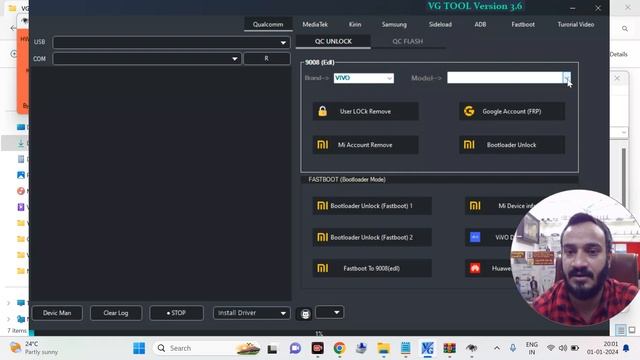Open Google Chrome from the taskbar
The width and height of the screenshot is (640, 360).
(x=339, y=348)
